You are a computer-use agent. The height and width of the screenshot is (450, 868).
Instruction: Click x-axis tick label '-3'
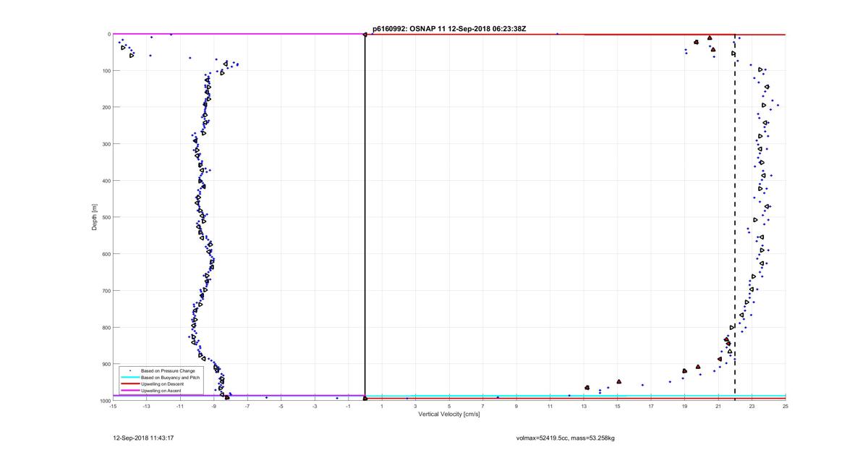click(315, 406)
